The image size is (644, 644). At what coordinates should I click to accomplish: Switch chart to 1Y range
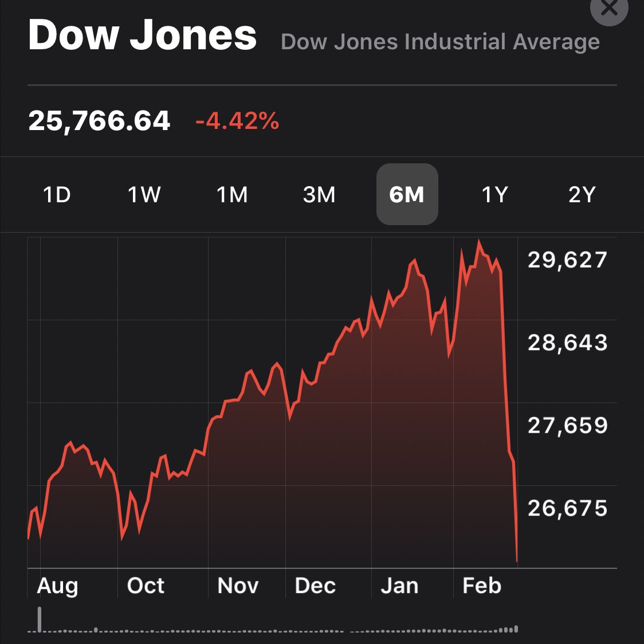494,195
